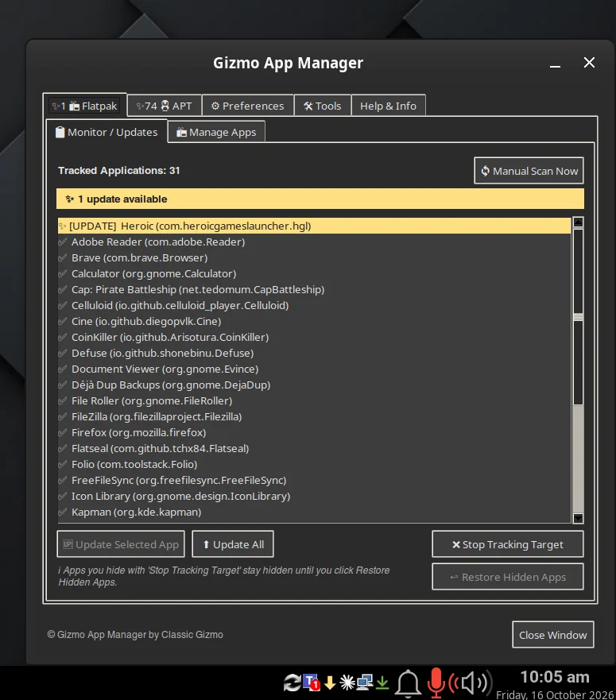
Task: Select Celluloid player row
Action: click(x=314, y=305)
